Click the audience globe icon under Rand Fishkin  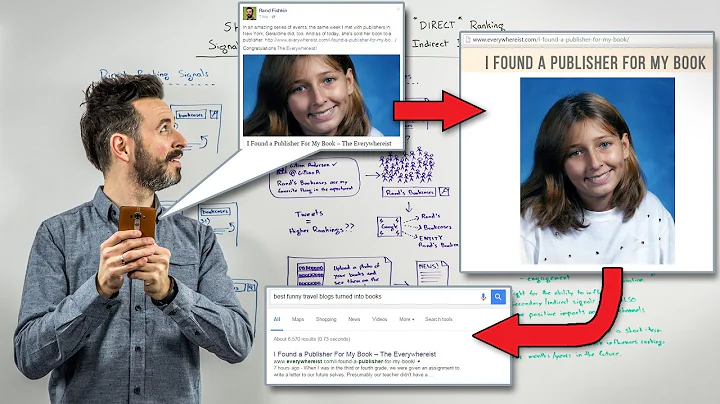tap(274, 17)
